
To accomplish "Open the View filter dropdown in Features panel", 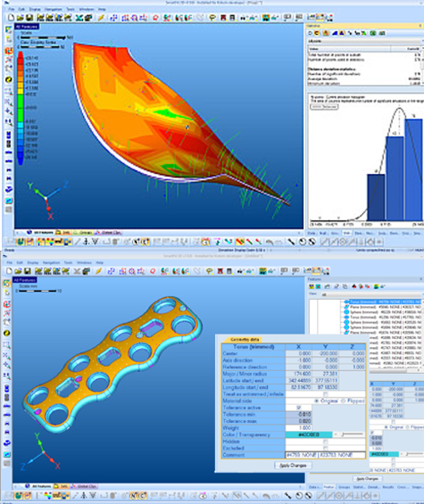I will click(x=371, y=294).
